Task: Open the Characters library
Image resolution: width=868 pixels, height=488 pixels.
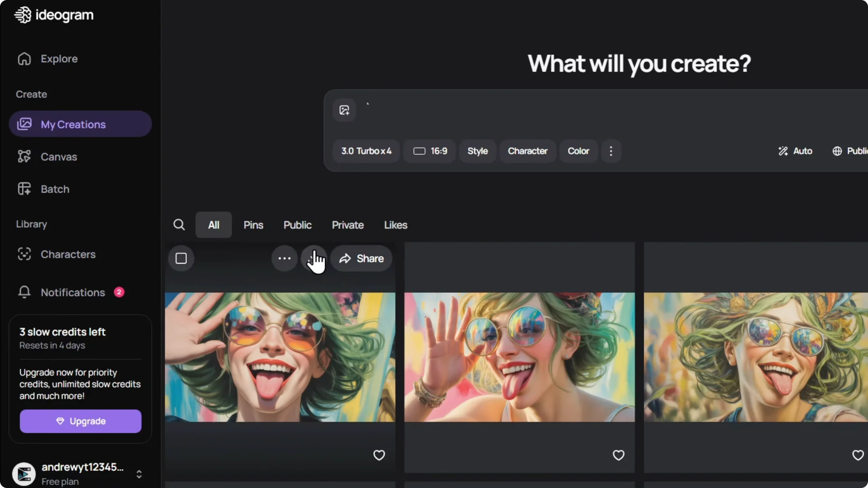Action: point(68,254)
